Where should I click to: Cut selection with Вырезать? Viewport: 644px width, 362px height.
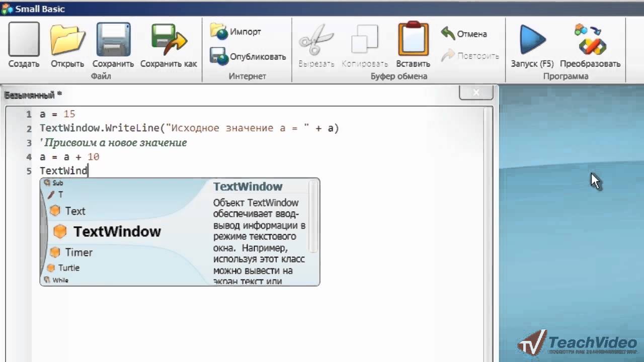[x=316, y=45]
